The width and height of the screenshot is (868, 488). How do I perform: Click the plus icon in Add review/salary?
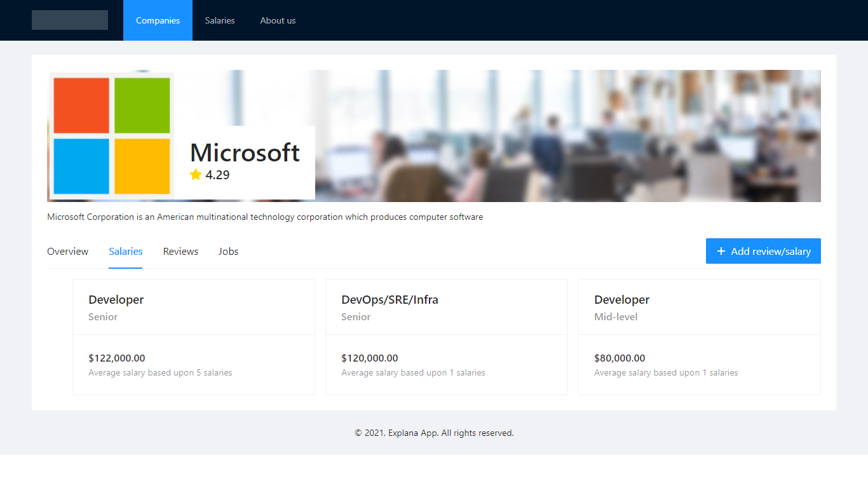pos(721,251)
